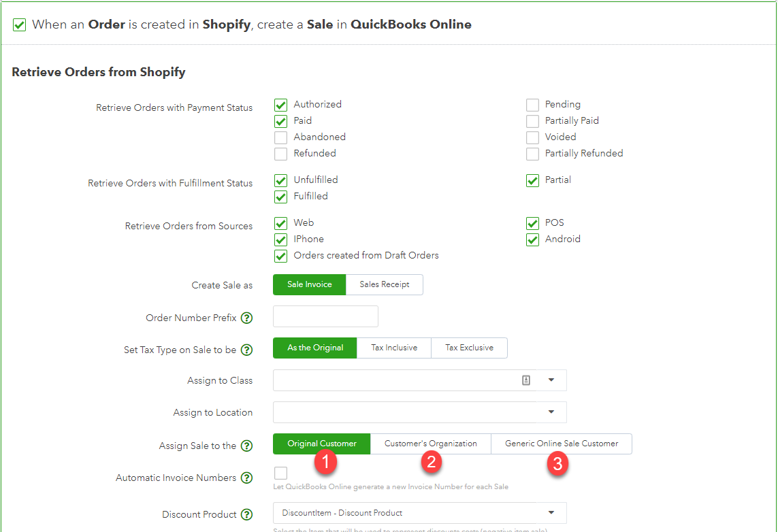Click the contact icon in Assign to Class field
Screen dimensions: 778x532
(526, 380)
